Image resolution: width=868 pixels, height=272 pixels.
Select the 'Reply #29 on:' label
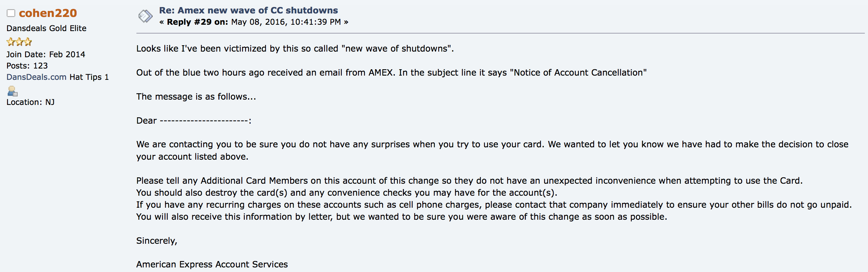pyautogui.click(x=197, y=22)
